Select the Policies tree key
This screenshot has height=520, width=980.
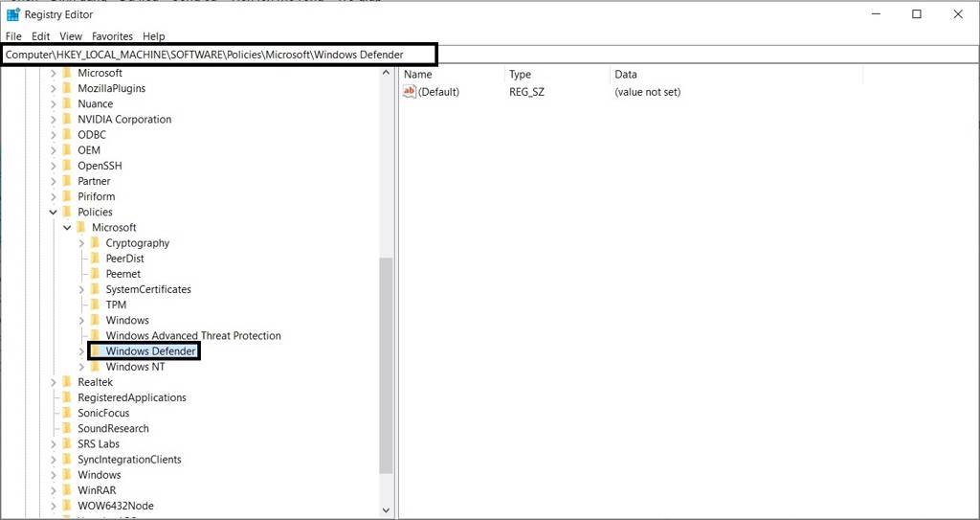point(95,213)
